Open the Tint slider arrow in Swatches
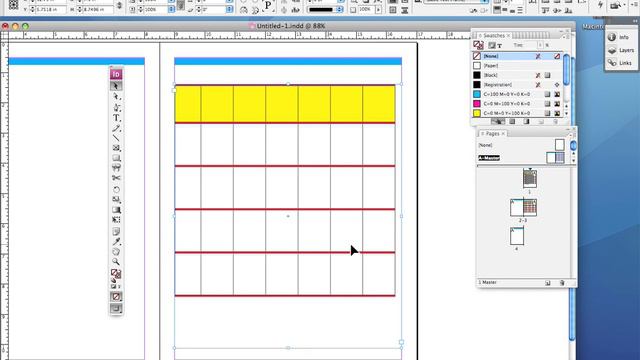This screenshot has height=360, width=640. [x=540, y=45]
